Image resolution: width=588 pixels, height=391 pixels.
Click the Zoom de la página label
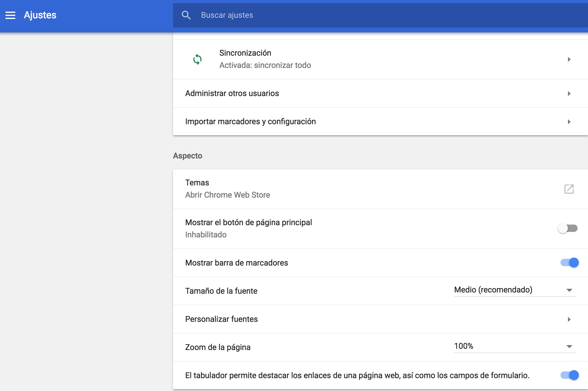click(x=218, y=347)
